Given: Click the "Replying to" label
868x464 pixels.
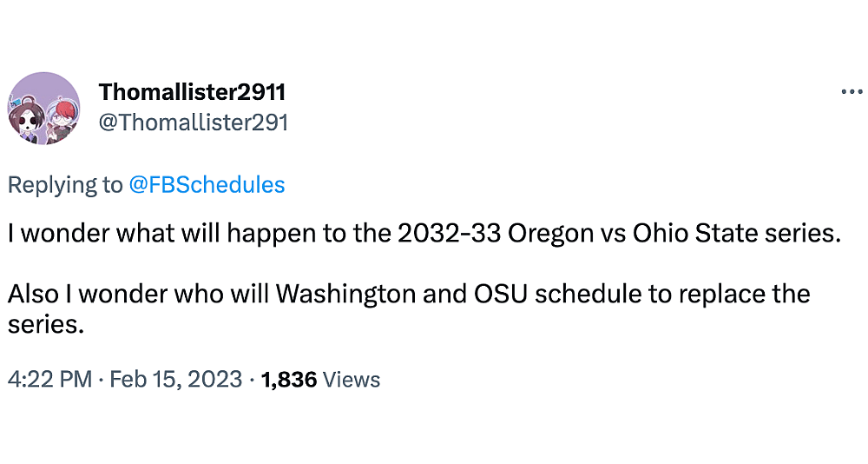Looking at the screenshot, I should pos(65,184).
